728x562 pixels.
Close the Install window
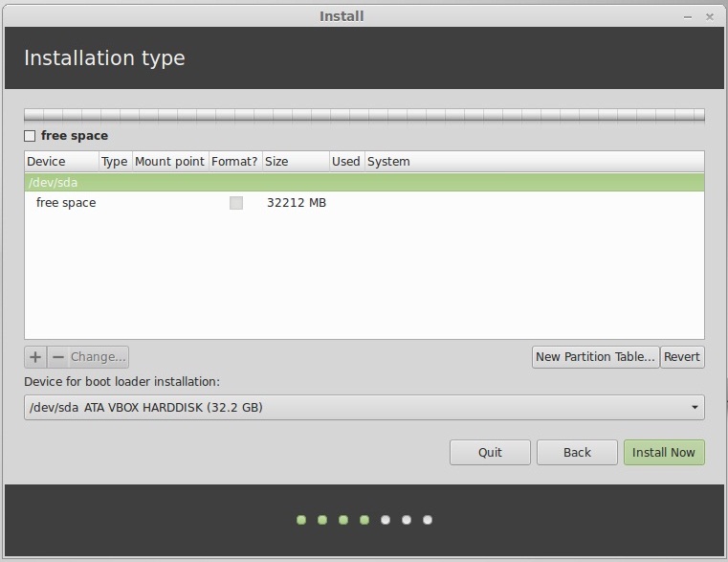click(710, 16)
